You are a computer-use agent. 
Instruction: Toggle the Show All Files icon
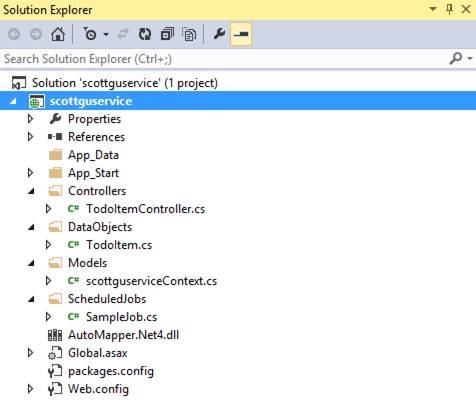pos(189,34)
